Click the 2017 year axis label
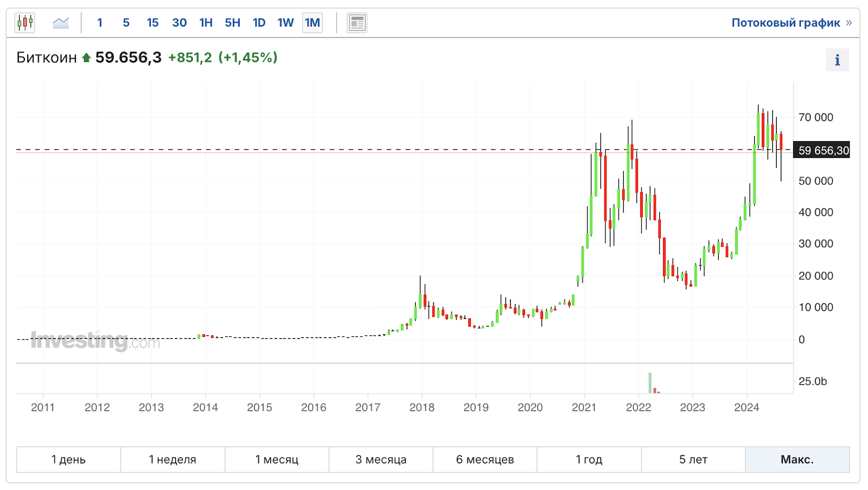The width and height of the screenshot is (868, 490). coord(368,408)
